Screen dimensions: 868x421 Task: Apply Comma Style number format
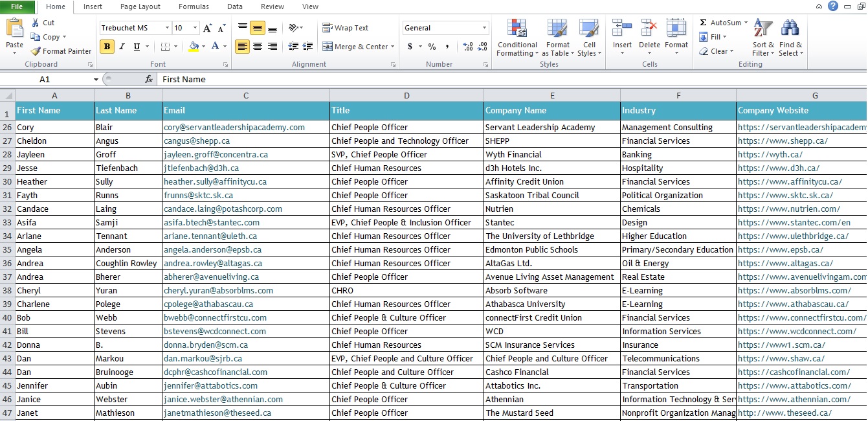[x=447, y=47]
